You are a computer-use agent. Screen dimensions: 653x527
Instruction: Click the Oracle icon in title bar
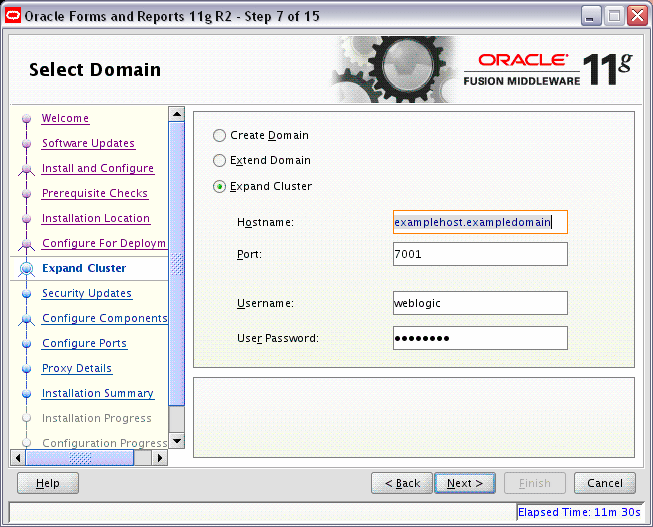[12, 16]
